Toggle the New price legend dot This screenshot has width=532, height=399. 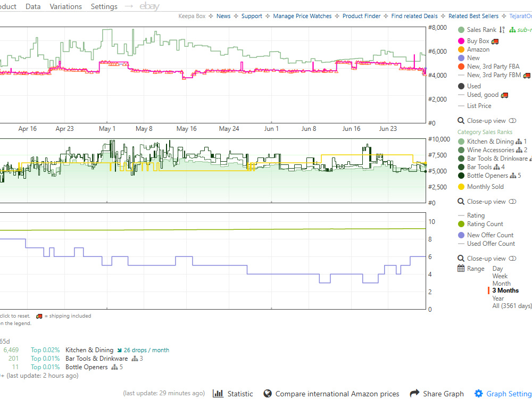point(461,58)
